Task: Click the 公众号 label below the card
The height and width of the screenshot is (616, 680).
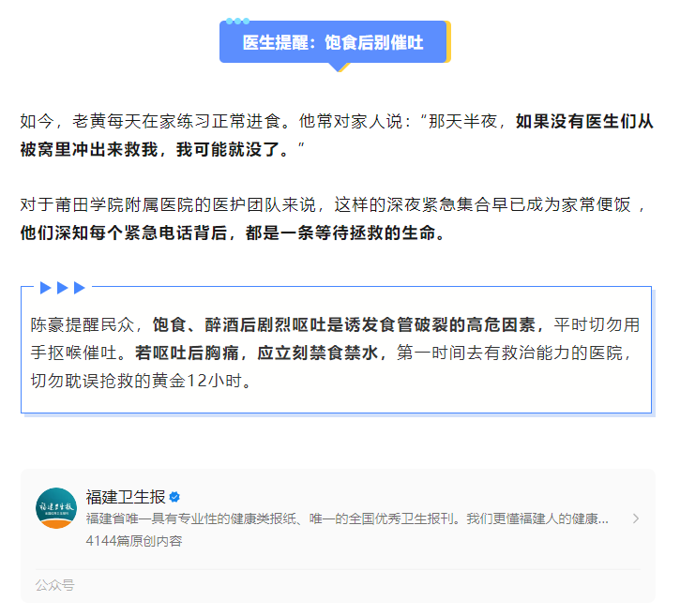Action: pos(54,585)
